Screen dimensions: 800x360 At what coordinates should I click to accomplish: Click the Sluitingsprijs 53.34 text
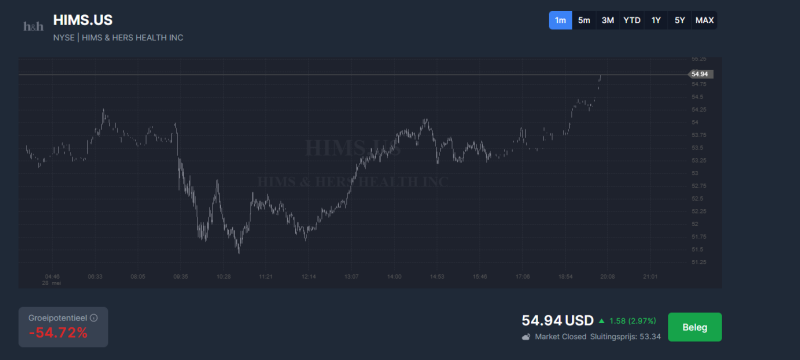coord(626,337)
